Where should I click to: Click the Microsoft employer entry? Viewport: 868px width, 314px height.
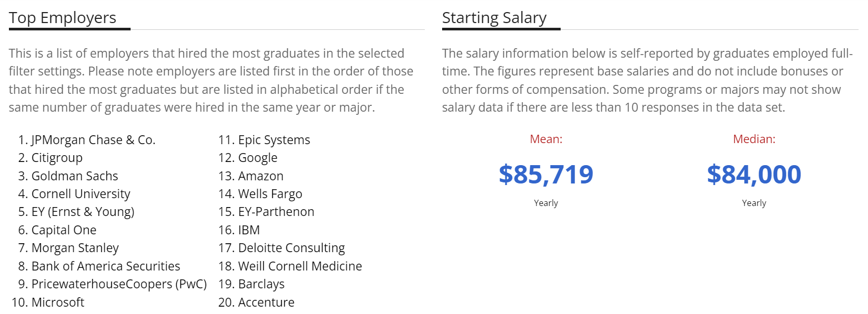(x=58, y=302)
